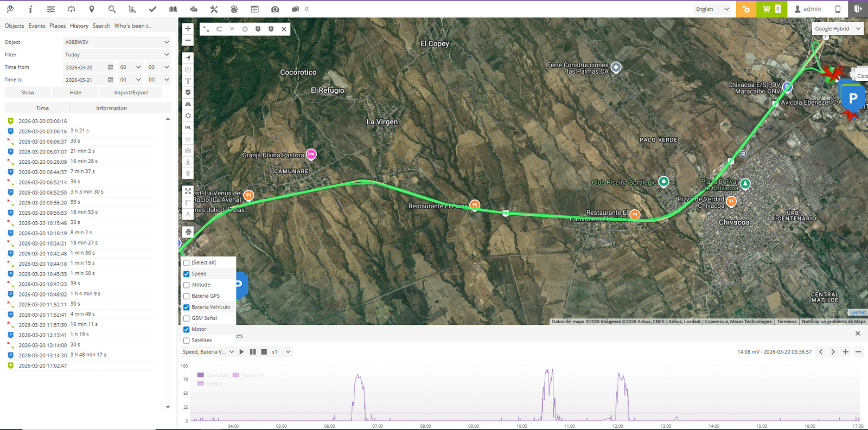Pause the history graph animation

pyautogui.click(x=253, y=352)
